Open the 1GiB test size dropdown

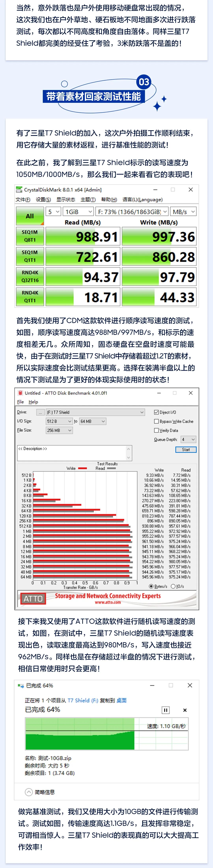78,212
